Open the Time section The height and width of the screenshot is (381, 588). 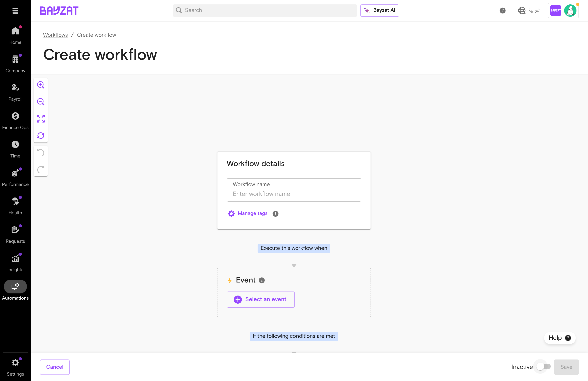[15, 149]
